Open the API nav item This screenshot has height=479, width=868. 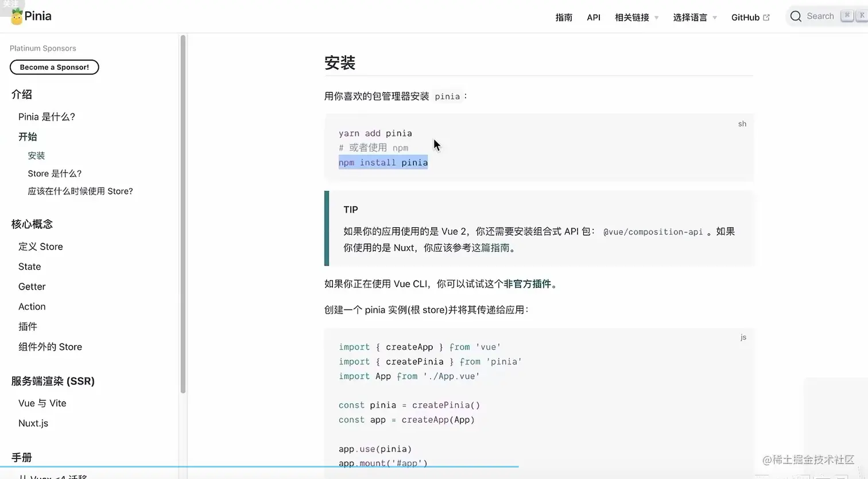pos(594,17)
